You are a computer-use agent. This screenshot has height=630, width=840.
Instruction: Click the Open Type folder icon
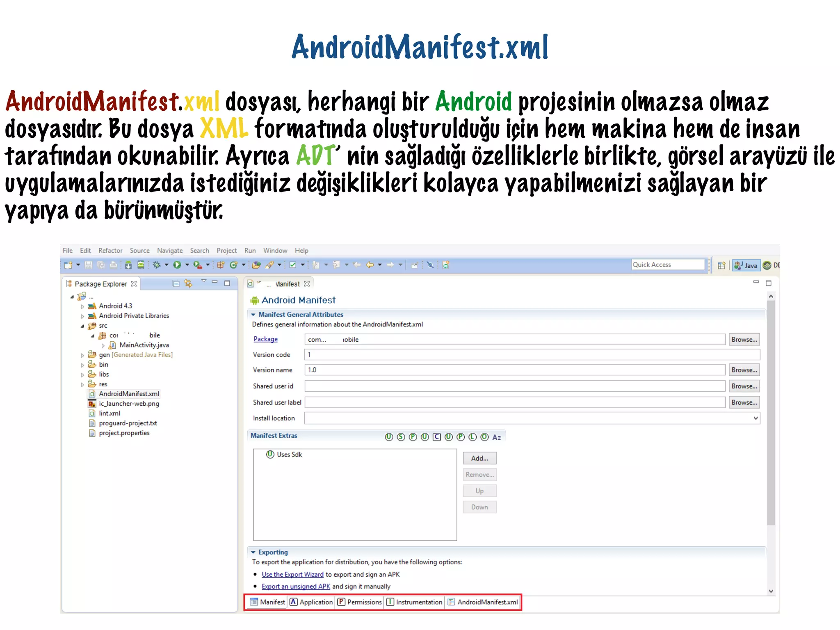coord(256,265)
